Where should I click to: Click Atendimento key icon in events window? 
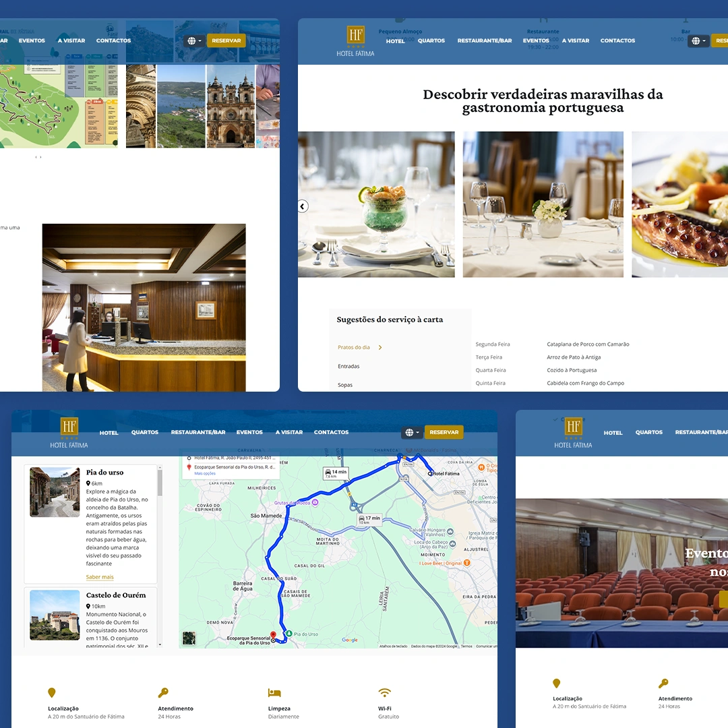[663, 683]
